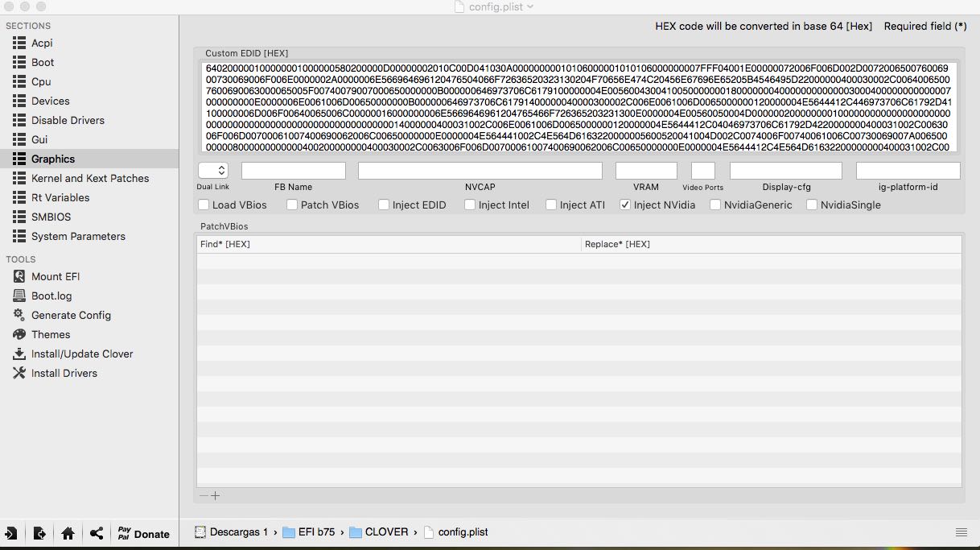
Task: Switch to the Gui section
Action: pyautogui.click(x=39, y=139)
